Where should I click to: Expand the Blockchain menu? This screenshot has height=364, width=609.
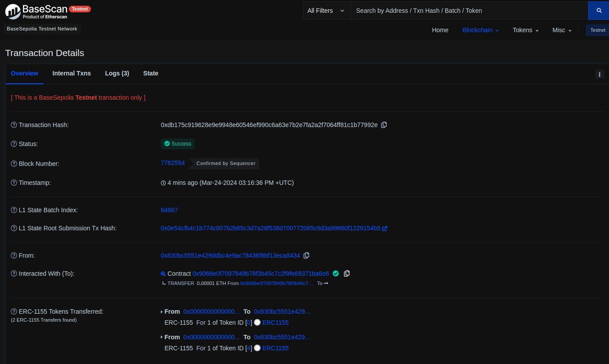point(480,30)
